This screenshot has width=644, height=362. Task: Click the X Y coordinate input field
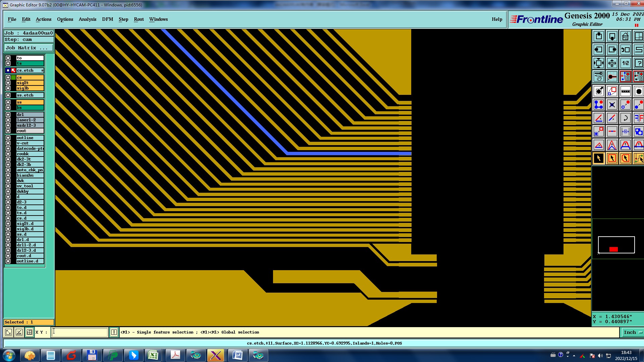(x=79, y=332)
